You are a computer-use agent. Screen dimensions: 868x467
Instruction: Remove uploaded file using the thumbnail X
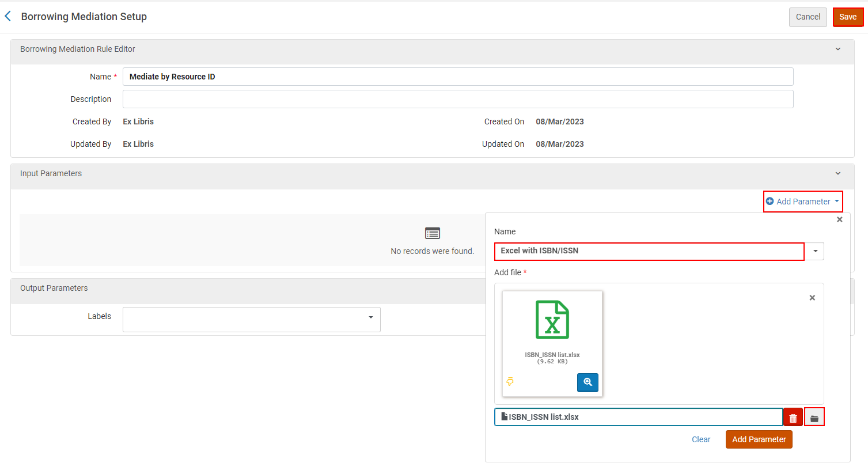pos(812,298)
